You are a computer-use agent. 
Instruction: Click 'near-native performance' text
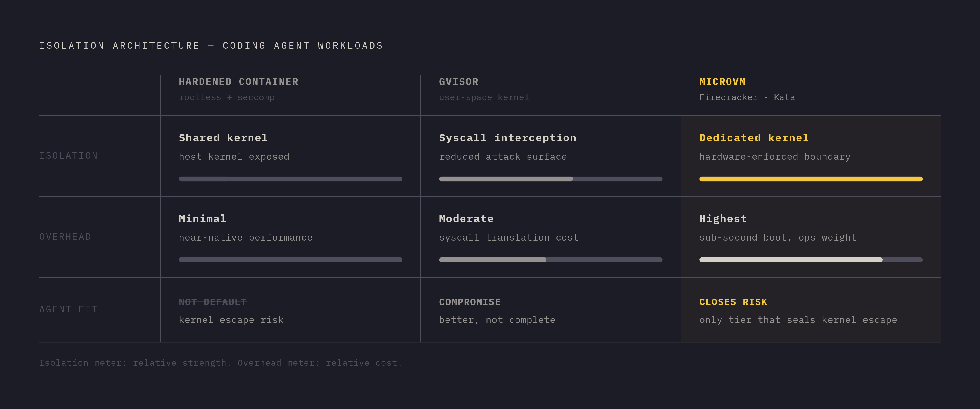245,237
